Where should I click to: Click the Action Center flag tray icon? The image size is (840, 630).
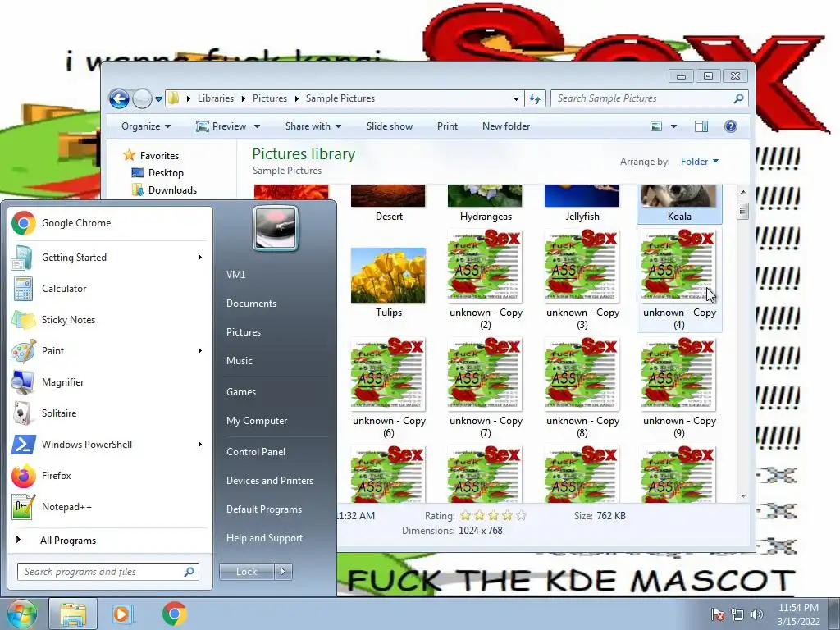[718, 614]
